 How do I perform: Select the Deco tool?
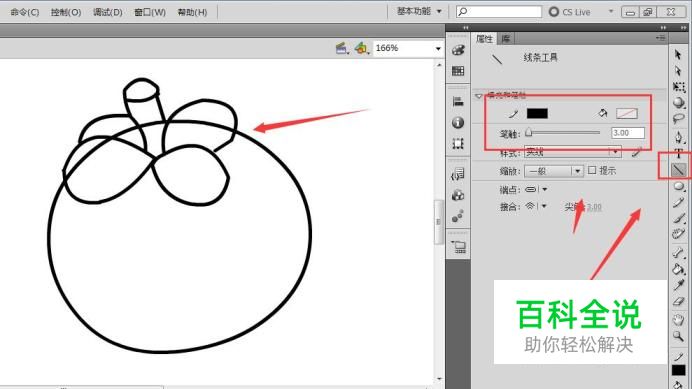click(679, 234)
